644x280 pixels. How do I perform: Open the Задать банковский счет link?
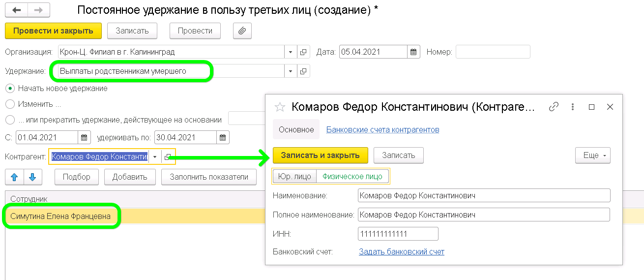[402, 252]
